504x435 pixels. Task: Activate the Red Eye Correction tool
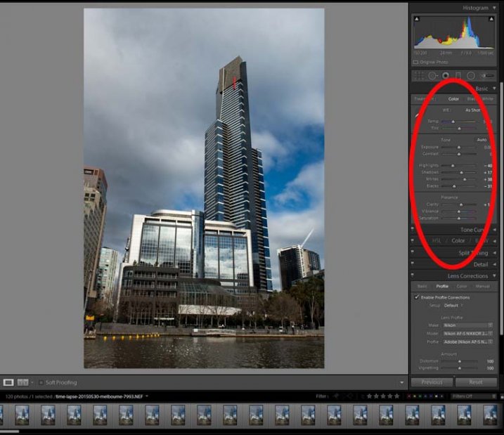446,75
